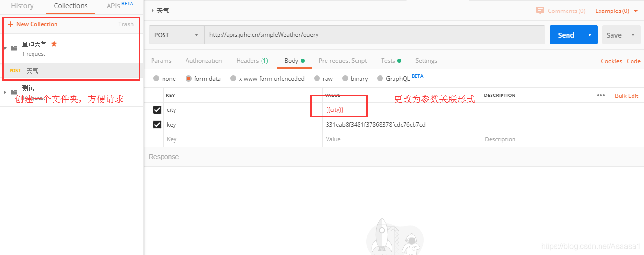
Task: Click the 331eab8f3481f37868378fcdc76cb7cd value cell
Action: coord(402,125)
